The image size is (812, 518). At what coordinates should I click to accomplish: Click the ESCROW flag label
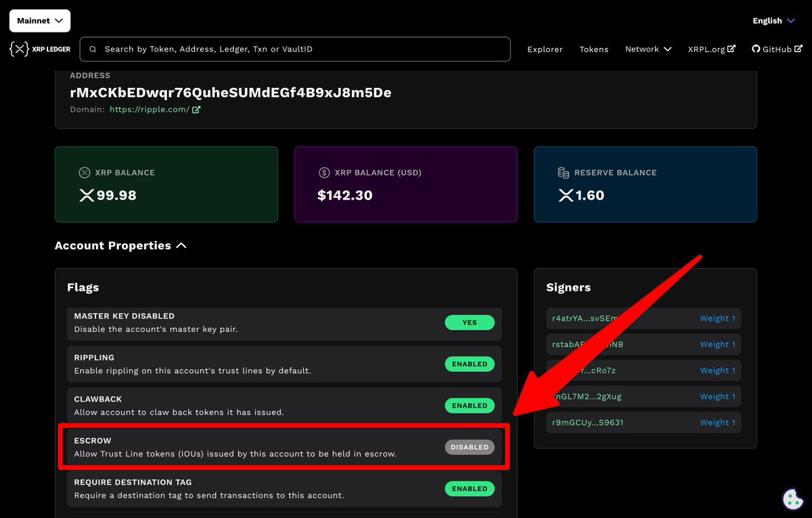[93, 440]
